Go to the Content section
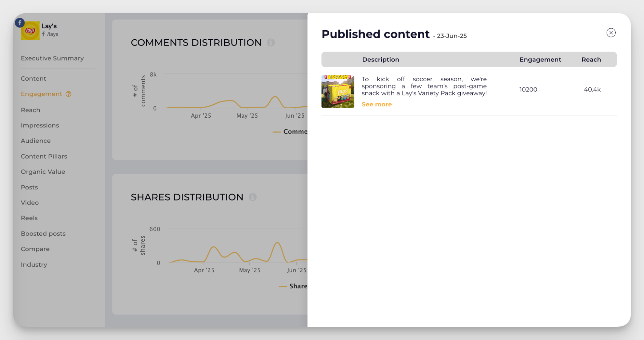644x340 pixels. point(34,79)
